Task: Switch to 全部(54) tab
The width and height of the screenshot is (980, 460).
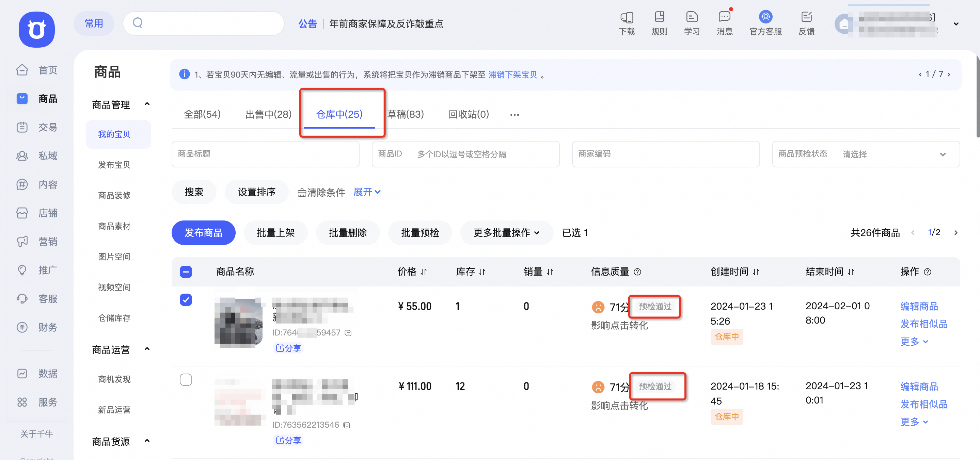Action: point(202,114)
